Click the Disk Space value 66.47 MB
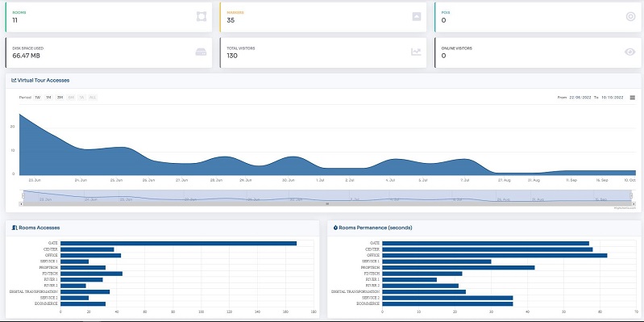This screenshot has height=322, width=644. (27, 56)
